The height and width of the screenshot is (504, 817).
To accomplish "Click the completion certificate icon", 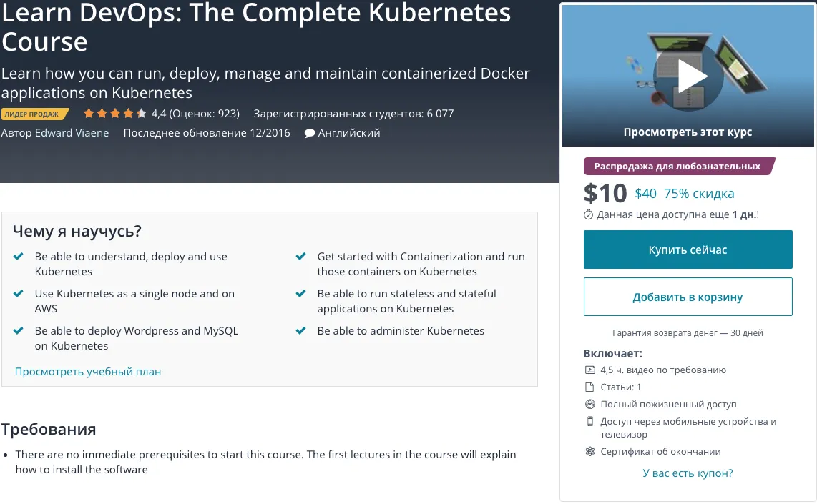I will coord(590,452).
